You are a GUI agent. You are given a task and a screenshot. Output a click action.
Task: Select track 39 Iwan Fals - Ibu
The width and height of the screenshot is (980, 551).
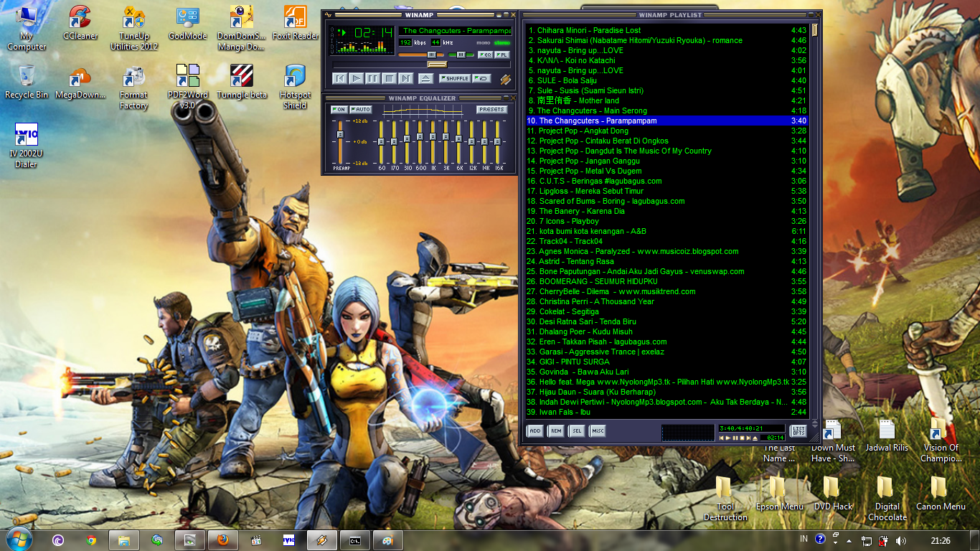(x=666, y=412)
